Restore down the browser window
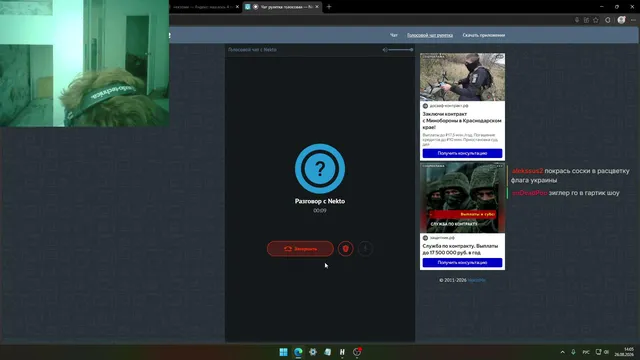The image size is (640, 360). pyautogui.click(x=617, y=7)
